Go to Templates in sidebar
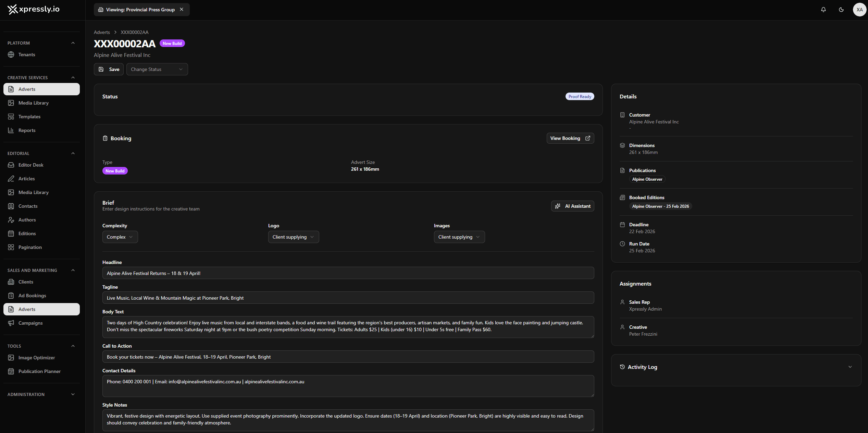The image size is (868, 433). 29,117
